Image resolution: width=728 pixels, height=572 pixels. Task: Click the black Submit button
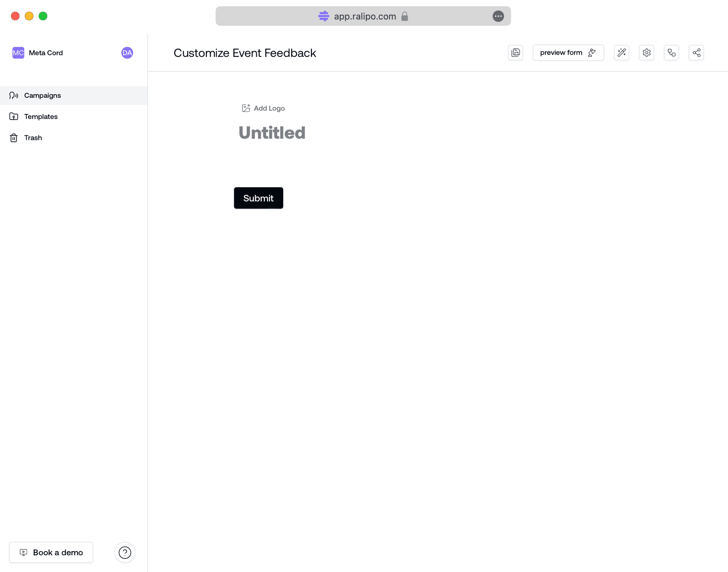258,198
